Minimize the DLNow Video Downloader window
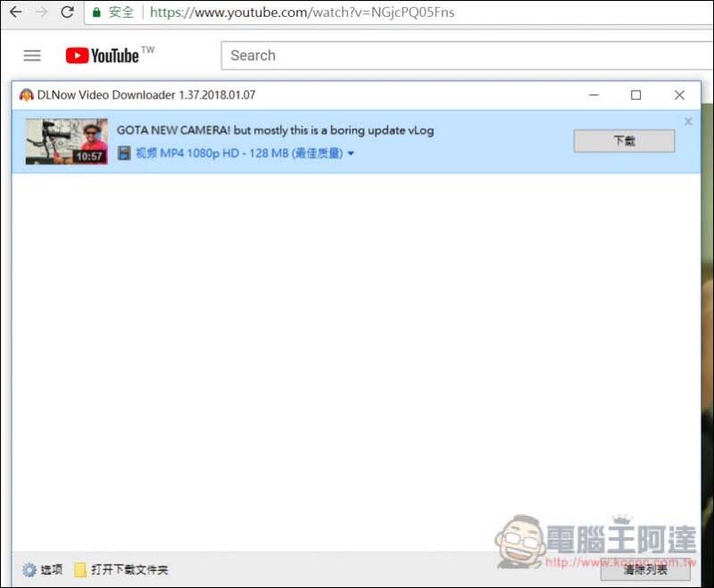714x588 pixels. pyautogui.click(x=594, y=95)
